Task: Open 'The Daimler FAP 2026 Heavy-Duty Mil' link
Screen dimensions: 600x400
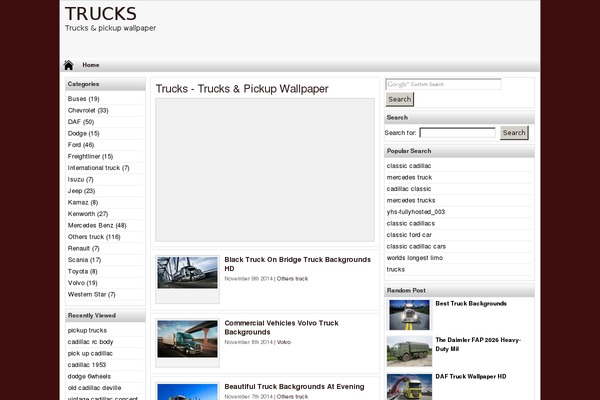Action: pos(478,344)
